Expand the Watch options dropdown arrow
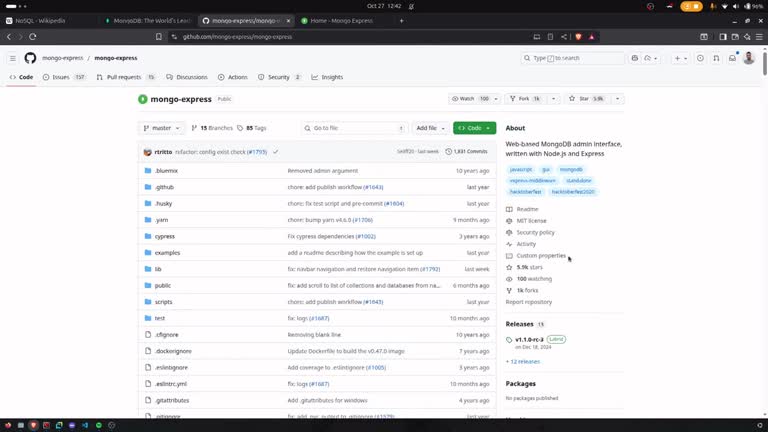 496,99
